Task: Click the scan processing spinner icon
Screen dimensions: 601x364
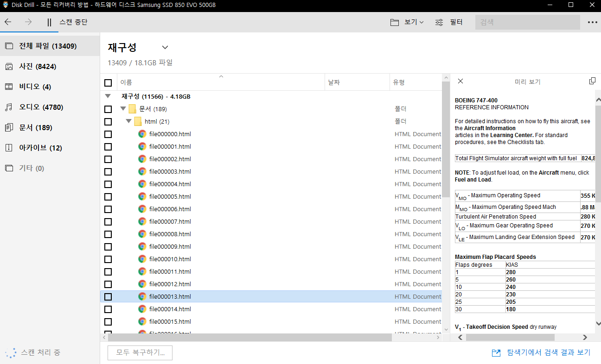Action: click(11, 353)
